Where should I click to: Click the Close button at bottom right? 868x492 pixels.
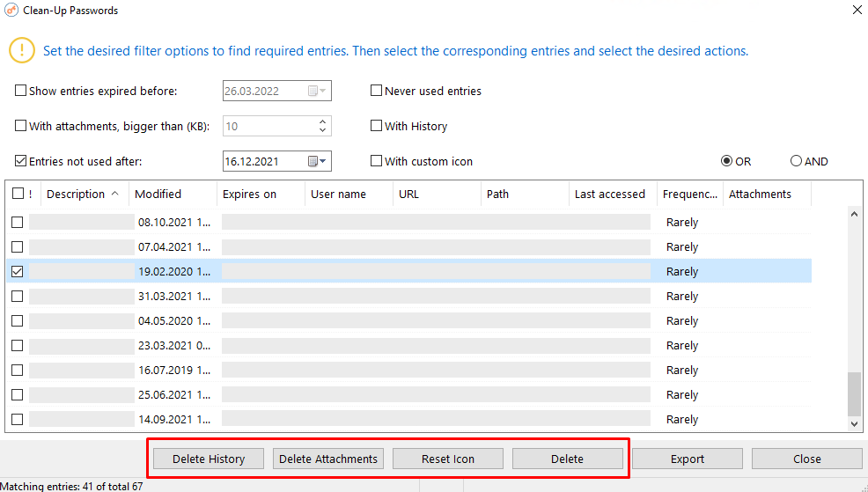[806, 459]
